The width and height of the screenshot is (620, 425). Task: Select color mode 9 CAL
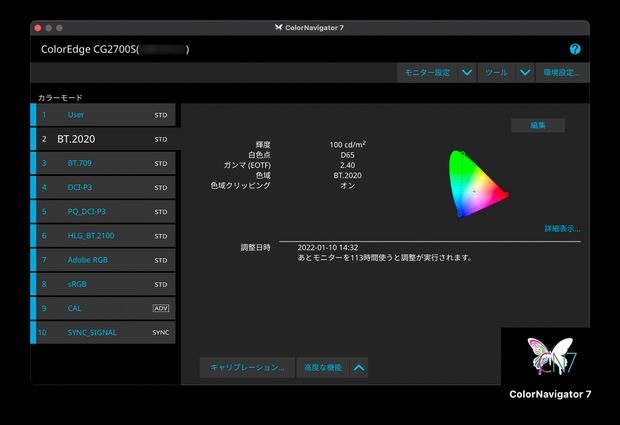tap(103, 308)
